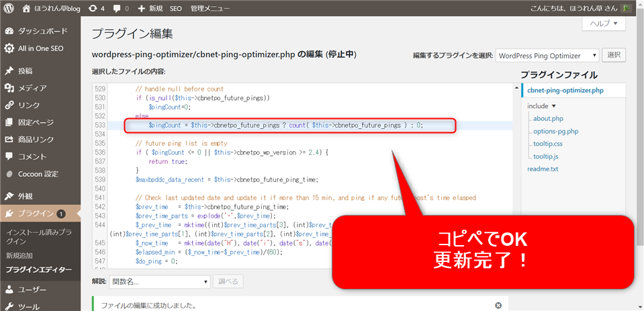Click the ファイルの編集に成功しました message text

(148, 306)
